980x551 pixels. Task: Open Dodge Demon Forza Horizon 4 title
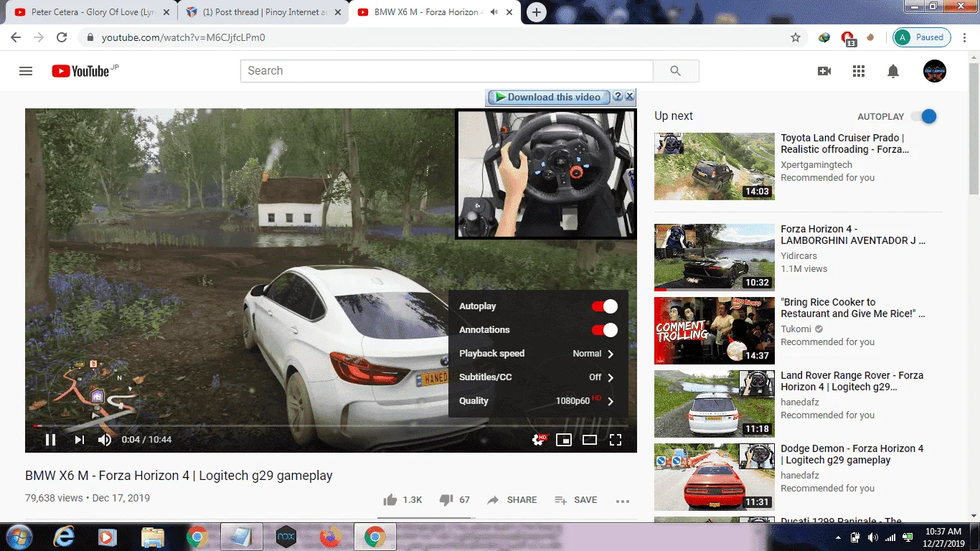point(852,454)
